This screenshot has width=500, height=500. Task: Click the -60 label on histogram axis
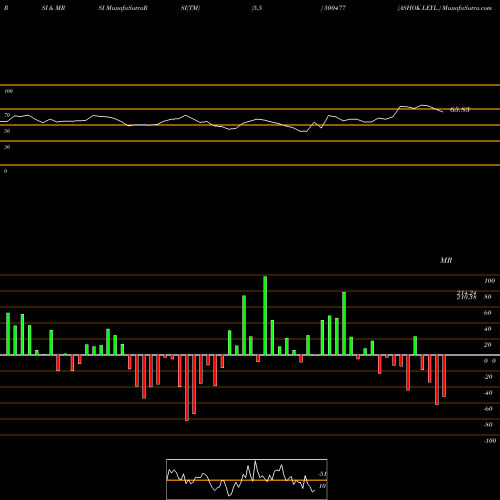tap(488, 409)
